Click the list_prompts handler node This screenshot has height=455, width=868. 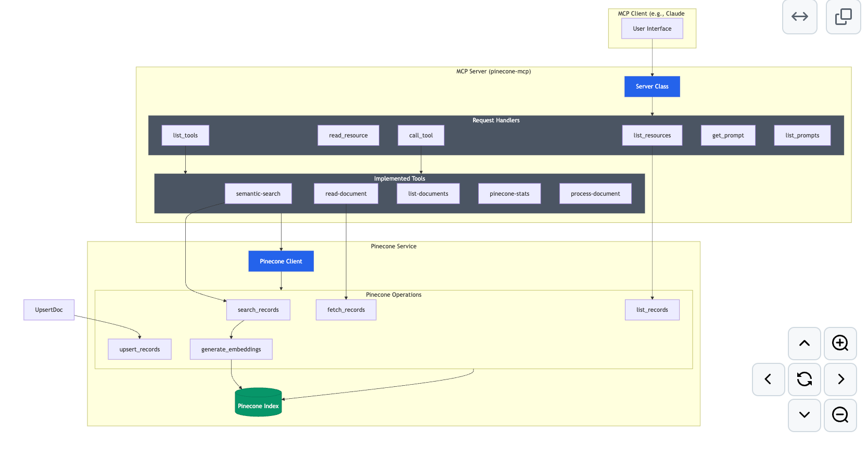802,135
